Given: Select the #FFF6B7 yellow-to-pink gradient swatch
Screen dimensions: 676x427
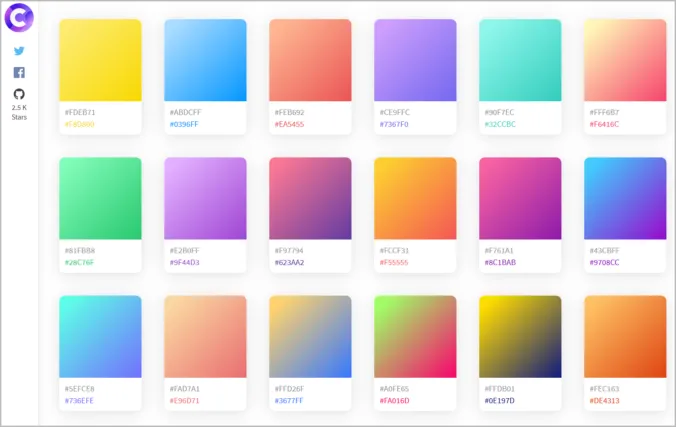Looking at the screenshot, I should [625, 60].
